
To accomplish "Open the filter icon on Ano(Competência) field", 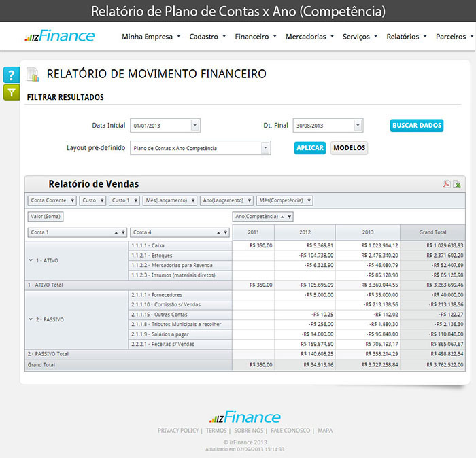I will tap(289, 217).
